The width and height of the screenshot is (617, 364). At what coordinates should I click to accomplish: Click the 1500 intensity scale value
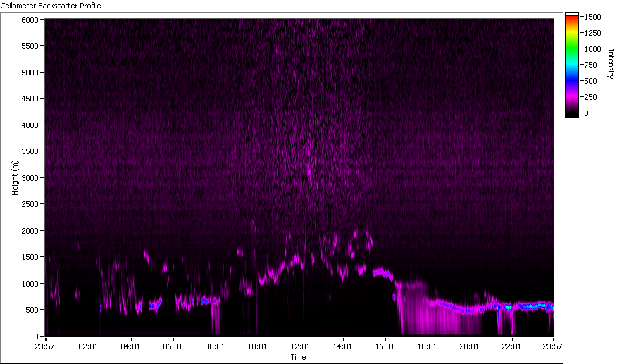[x=592, y=17]
